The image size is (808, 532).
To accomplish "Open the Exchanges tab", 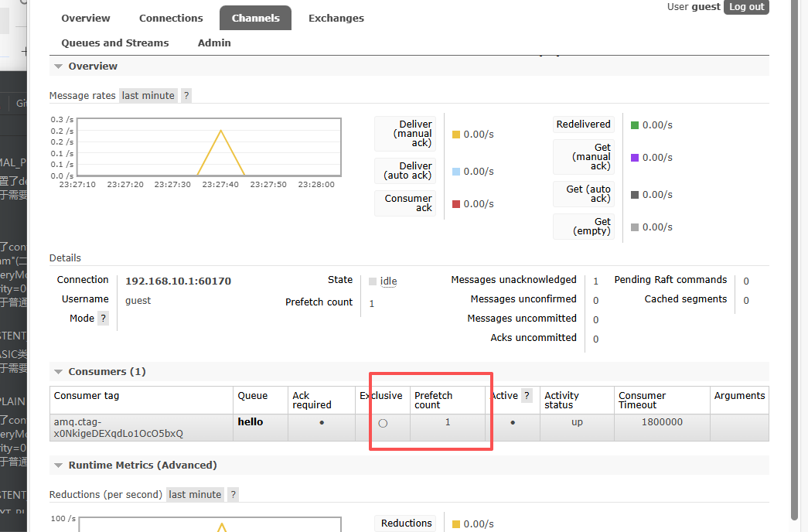I will [336, 18].
